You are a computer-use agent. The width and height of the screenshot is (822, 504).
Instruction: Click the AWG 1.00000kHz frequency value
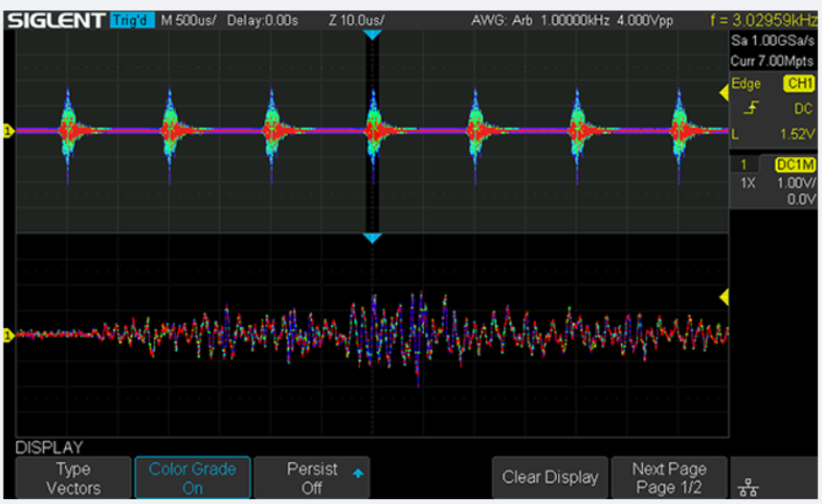(575, 20)
